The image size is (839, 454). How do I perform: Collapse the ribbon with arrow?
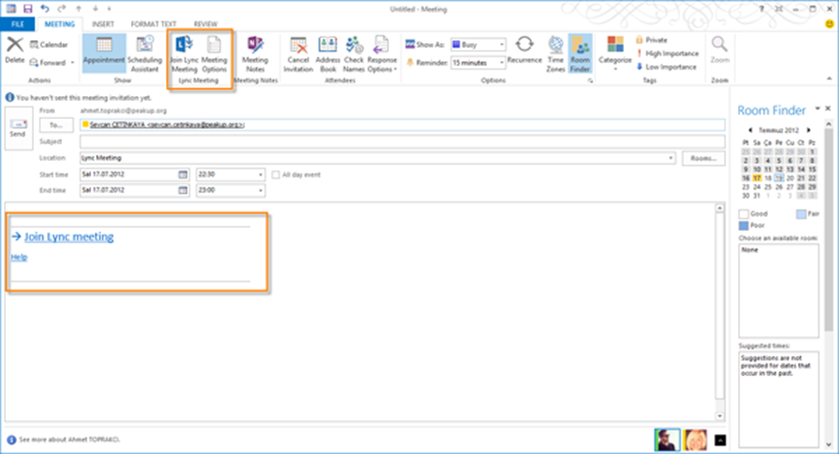tap(829, 79)
